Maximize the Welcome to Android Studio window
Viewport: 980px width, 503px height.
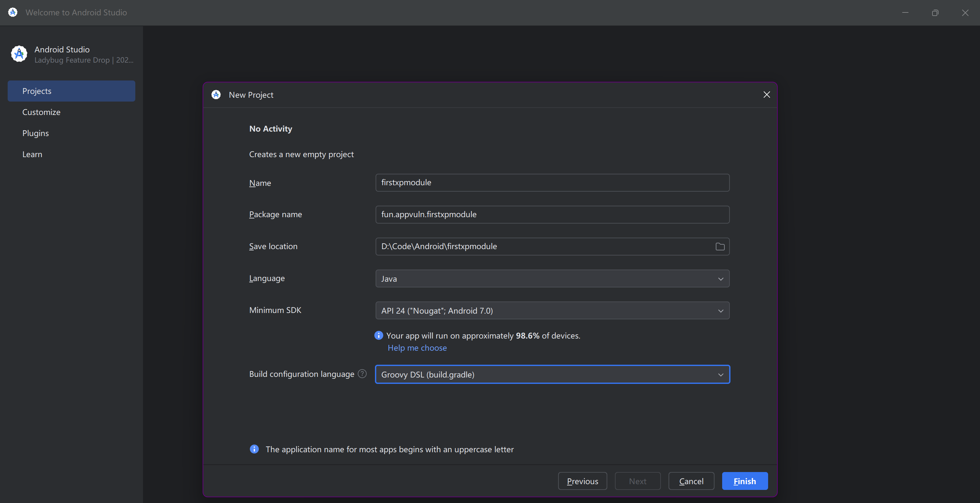click(935, 12)
